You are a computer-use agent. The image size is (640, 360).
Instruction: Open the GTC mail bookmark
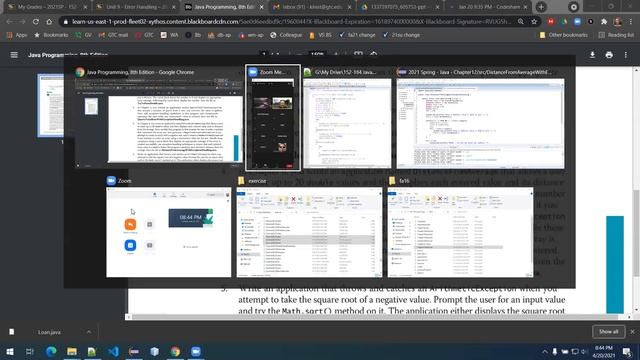pyautogui.click(x=113, y=35)
